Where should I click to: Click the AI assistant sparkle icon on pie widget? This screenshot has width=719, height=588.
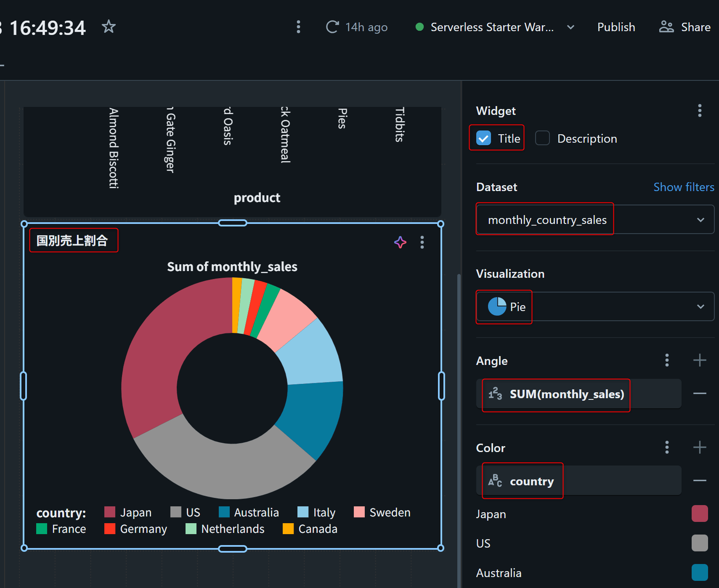400,242
